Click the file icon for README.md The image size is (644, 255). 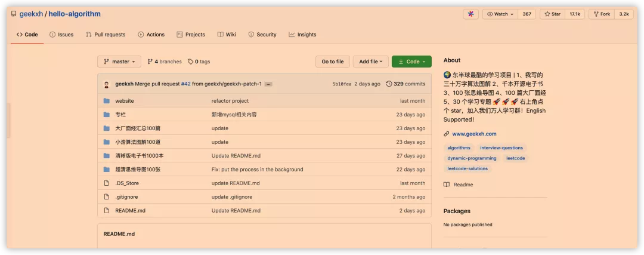[x=107, y=211]
